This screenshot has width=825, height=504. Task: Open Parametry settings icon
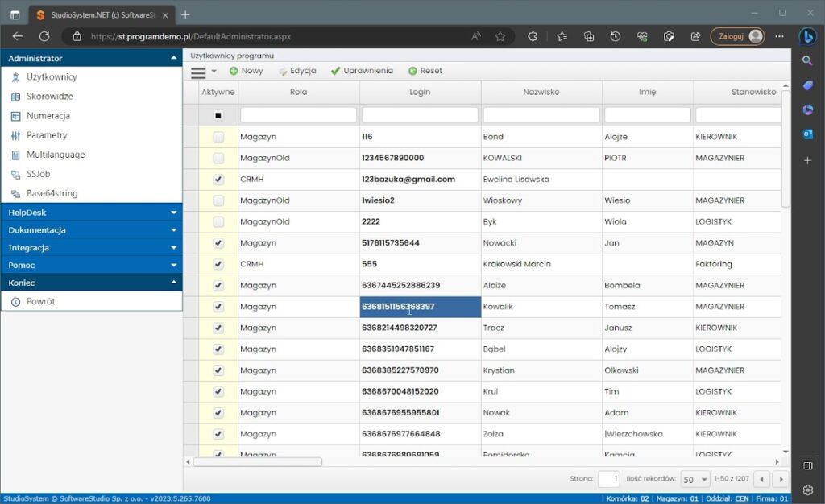pyautogui.click(x=16, y=135)
